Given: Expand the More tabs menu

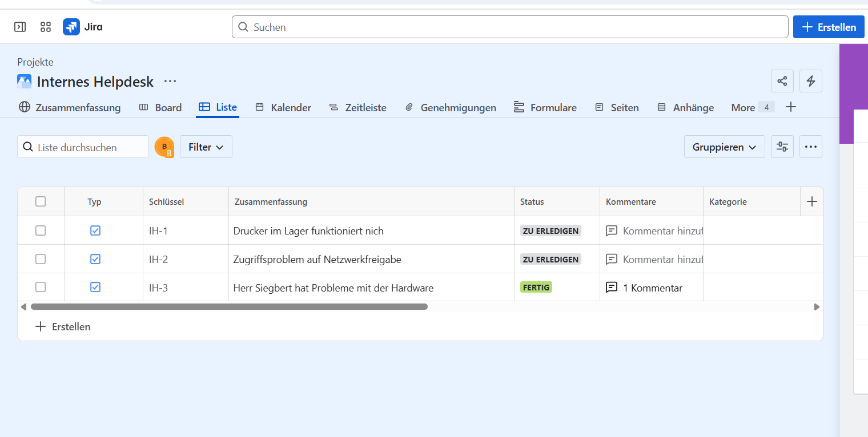Looking at the screenshot, I should tap(752, 107).
